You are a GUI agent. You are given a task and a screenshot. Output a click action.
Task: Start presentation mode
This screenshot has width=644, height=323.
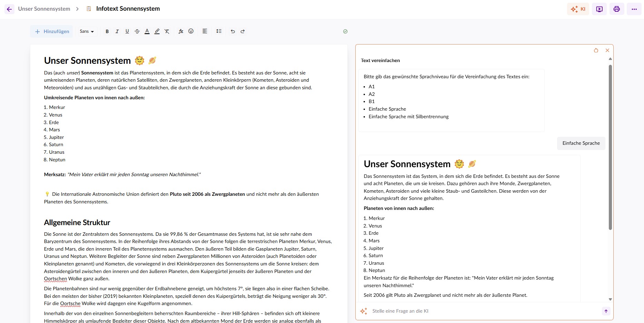click(x=599, y=9)
